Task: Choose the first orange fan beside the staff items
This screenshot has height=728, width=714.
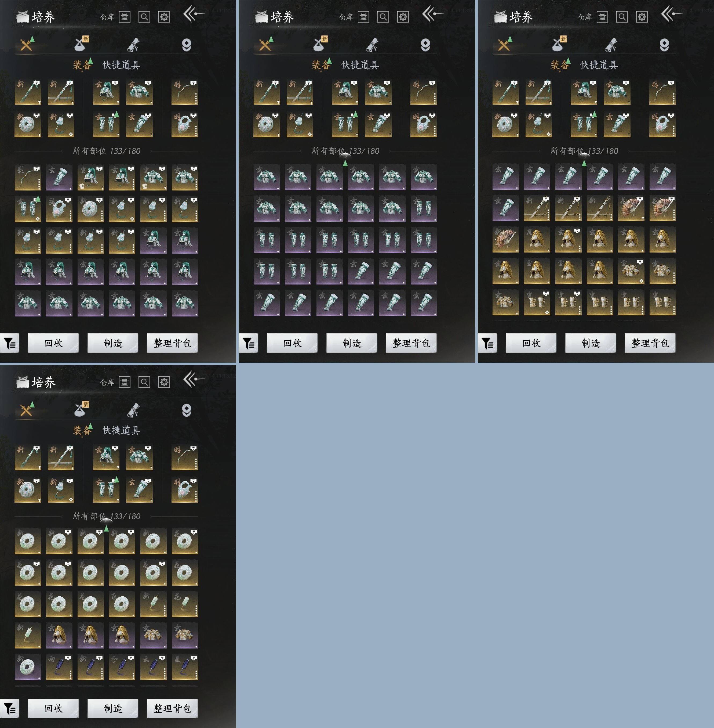Action: pos(631,208)
